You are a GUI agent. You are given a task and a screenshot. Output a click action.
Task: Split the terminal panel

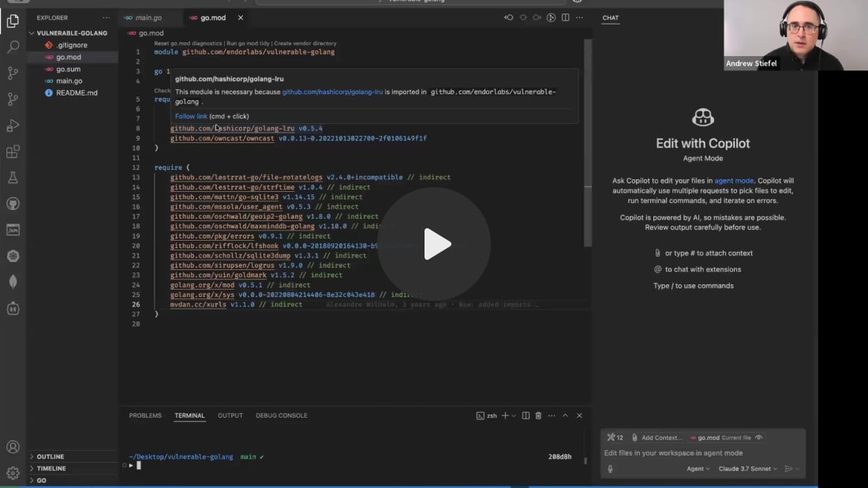(x=526, y=415)
